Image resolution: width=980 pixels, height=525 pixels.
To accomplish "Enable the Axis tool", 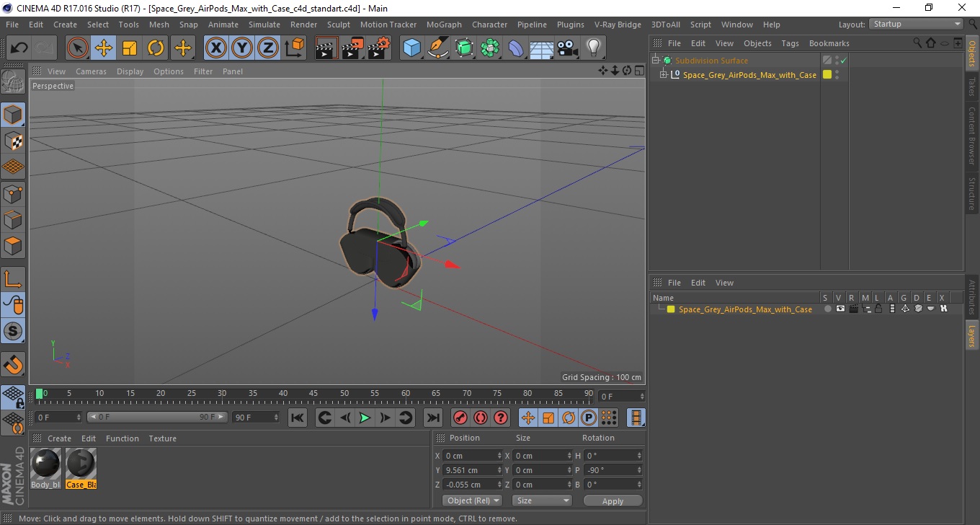I will coord(13,279).
